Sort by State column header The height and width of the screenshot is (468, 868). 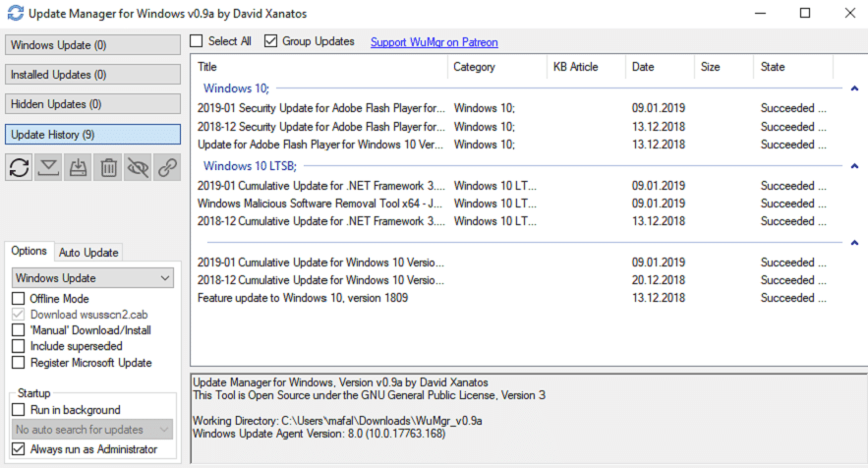[793, 67]
